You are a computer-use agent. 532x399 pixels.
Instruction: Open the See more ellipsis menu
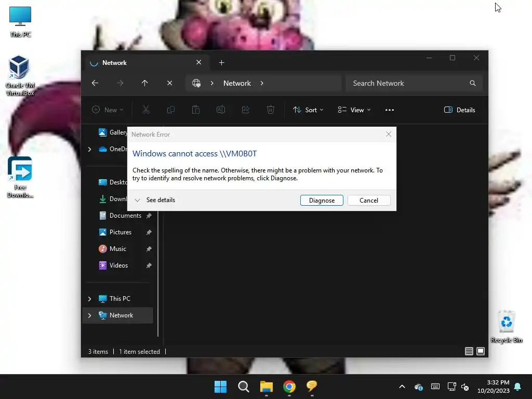pyautogui.click(x=390, y=110)
